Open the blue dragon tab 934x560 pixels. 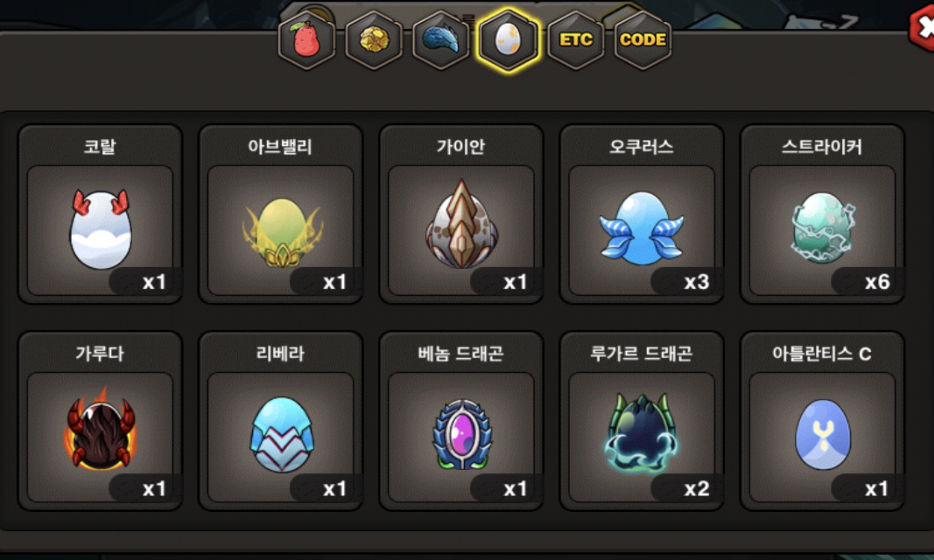pos(441,41)
